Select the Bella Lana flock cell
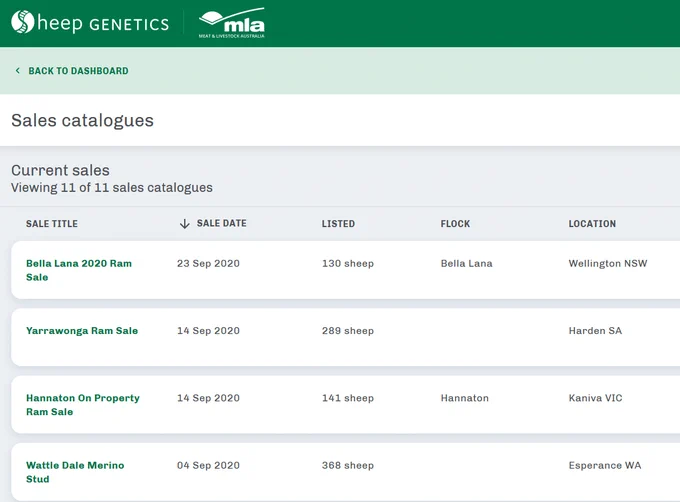This screenshot has width=680, height=502. 467,264
